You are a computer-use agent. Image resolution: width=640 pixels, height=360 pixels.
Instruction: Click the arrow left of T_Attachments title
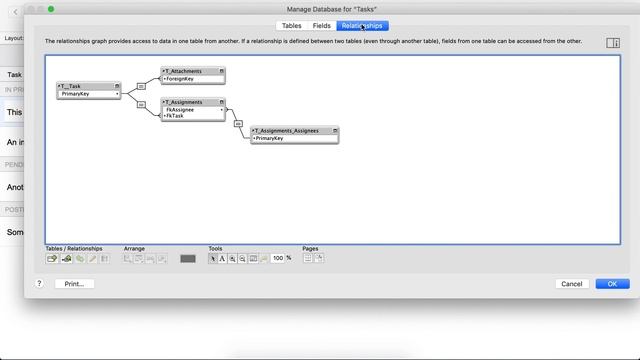click(164, 71)
